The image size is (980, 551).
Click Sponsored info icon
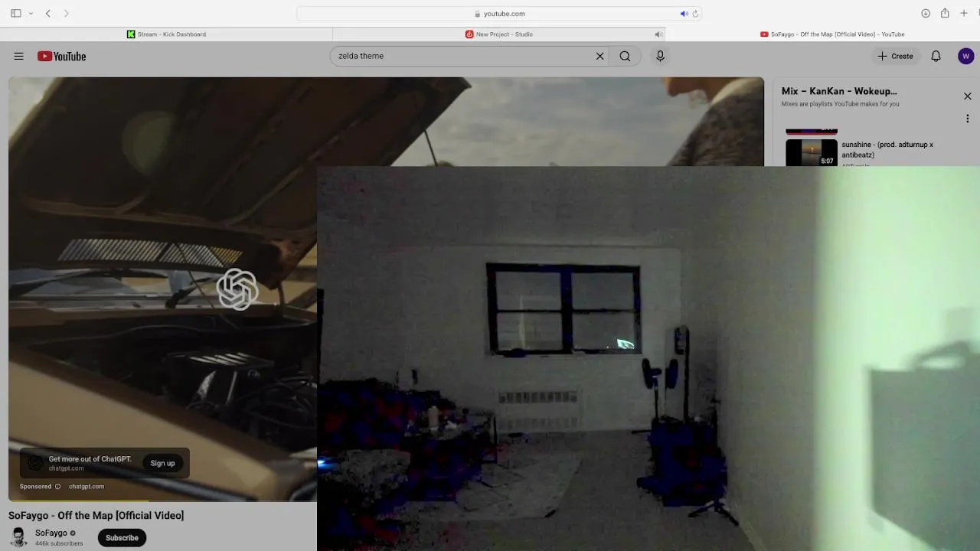coord(57,486)
